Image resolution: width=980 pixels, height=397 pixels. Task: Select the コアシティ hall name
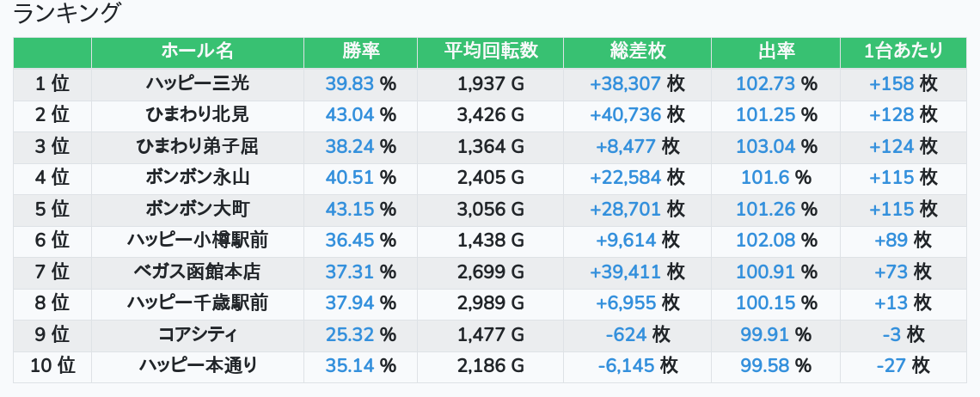point(198,334)
